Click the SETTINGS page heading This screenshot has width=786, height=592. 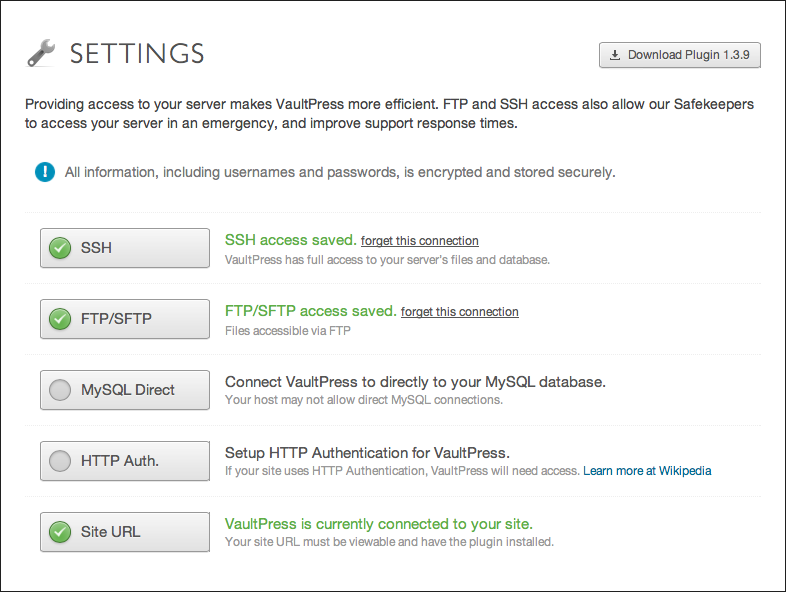tap(137, 53)
